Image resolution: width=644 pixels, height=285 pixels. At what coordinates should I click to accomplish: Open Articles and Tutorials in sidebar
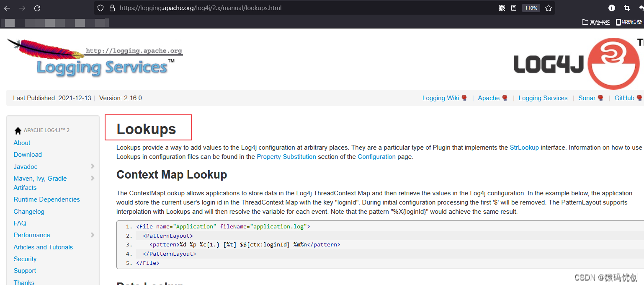(43, 247)
